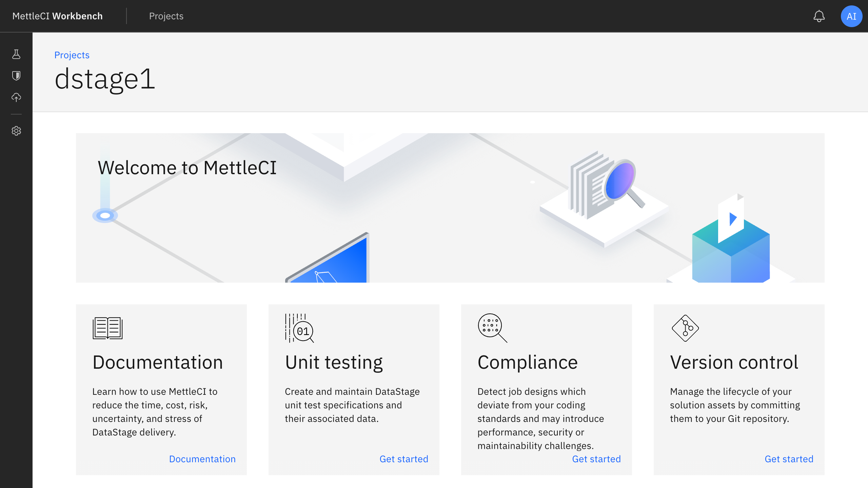Viewport: 868px width, 488px height.
Task: Get started with Compliance
Action: click(596, 459)
